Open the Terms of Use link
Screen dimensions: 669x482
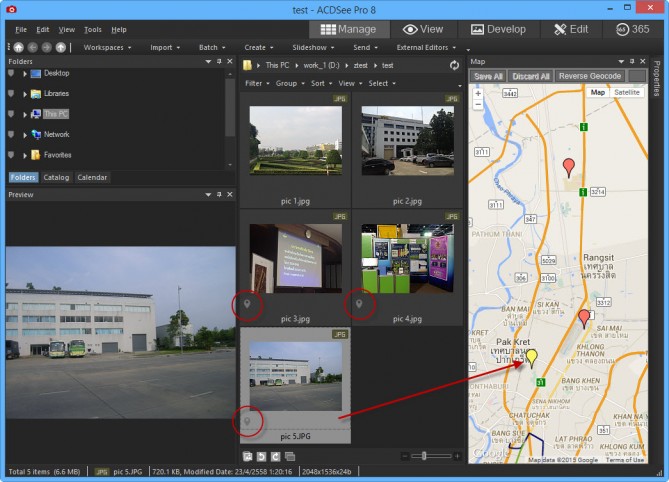click(x=625, y=460)
